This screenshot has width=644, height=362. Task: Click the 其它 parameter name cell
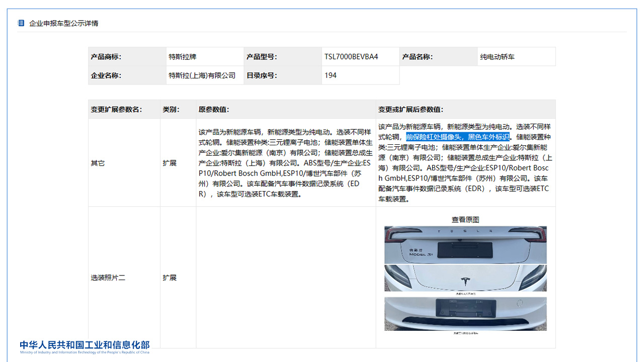coord(124,163)
